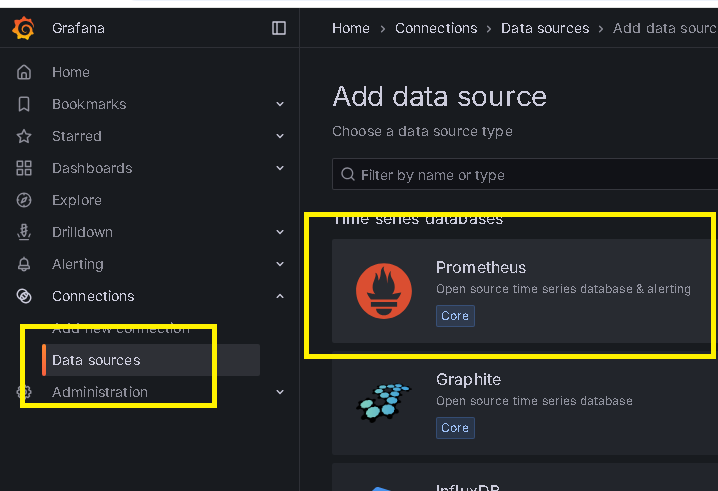
Task: Expand the Alerting section chevron
Action: [280, 264]
